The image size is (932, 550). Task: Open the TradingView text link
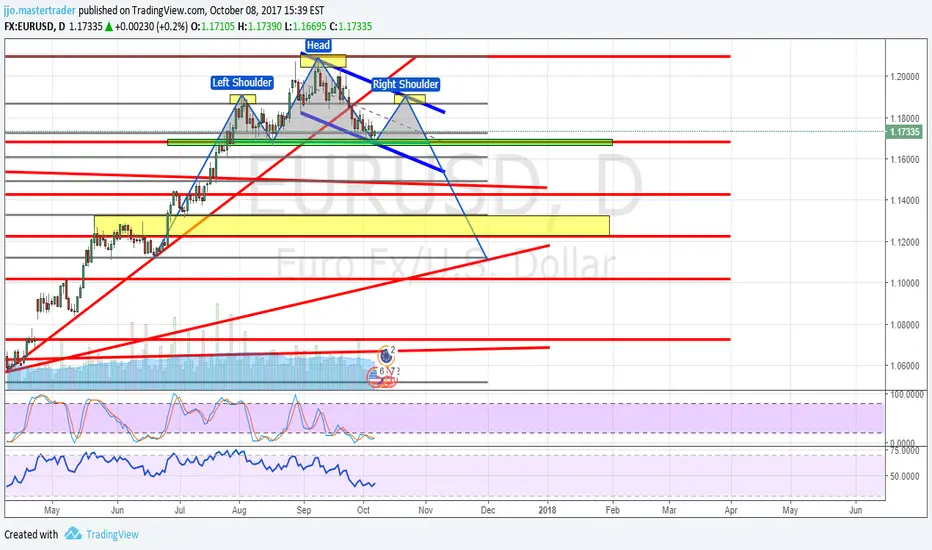(112, 535)
